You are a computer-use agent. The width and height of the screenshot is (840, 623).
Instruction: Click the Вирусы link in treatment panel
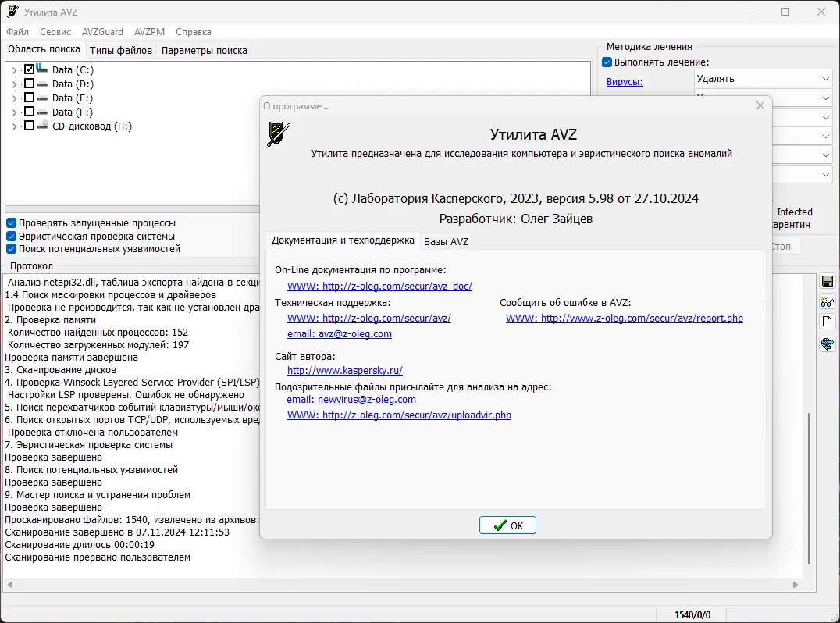625,82
